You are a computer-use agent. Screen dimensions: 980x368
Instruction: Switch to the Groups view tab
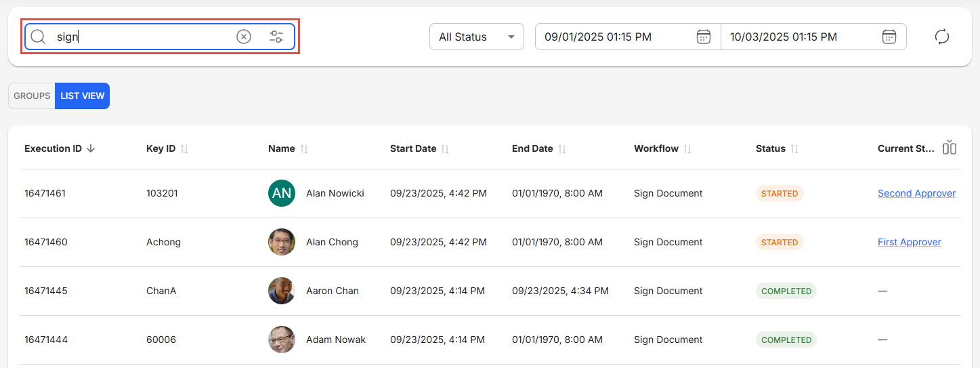click(x=32, y=96)
